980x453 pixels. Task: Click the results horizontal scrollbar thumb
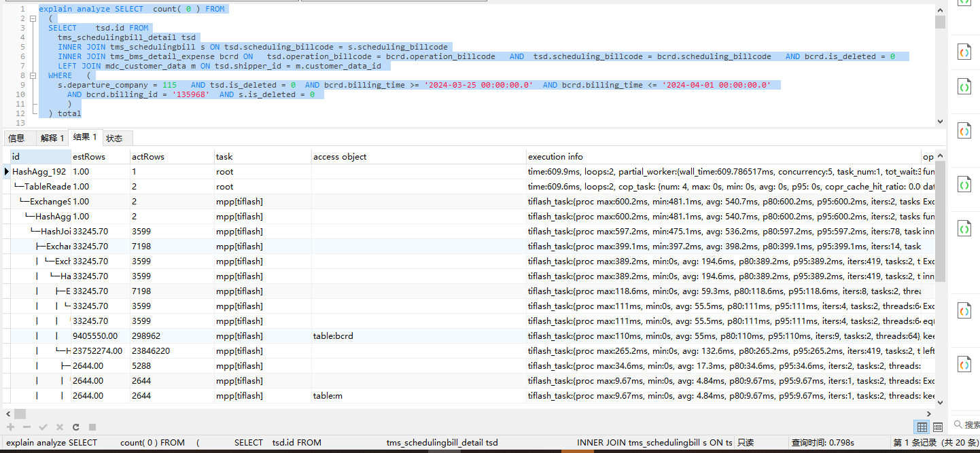(x=20, y=414)
